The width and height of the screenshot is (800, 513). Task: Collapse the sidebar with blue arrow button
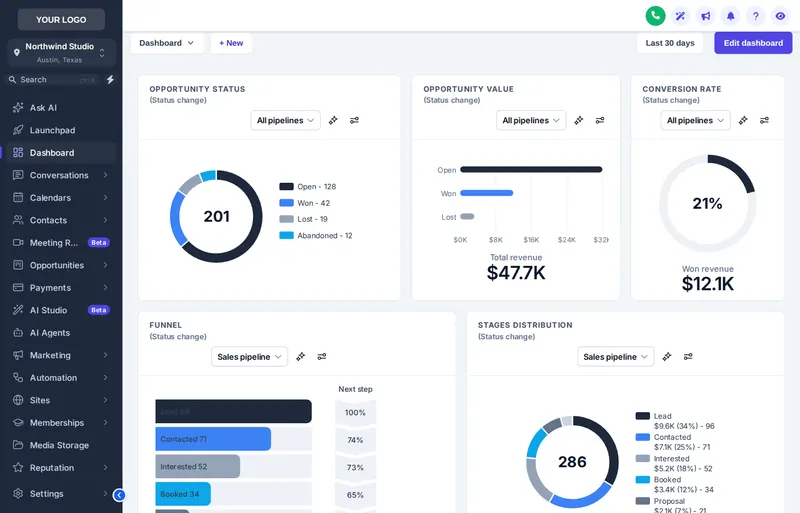(x=119, y=495)
